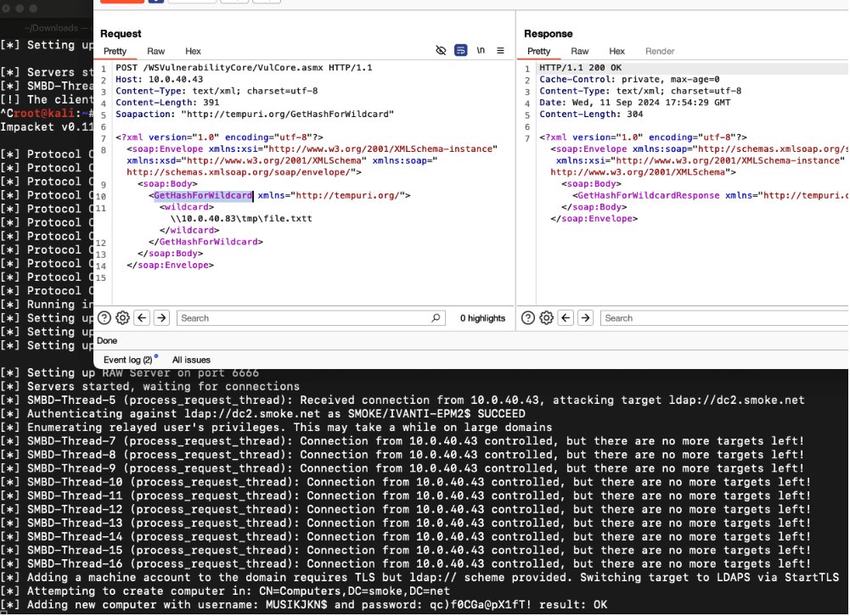The image size is (850, 616).
Task: Go to previous search match in Request
Action: point(142,318)
